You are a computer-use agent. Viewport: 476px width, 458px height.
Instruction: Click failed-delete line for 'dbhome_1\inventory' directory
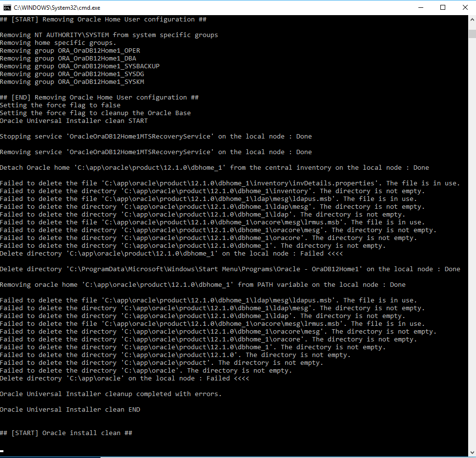(x=212, y=191)
